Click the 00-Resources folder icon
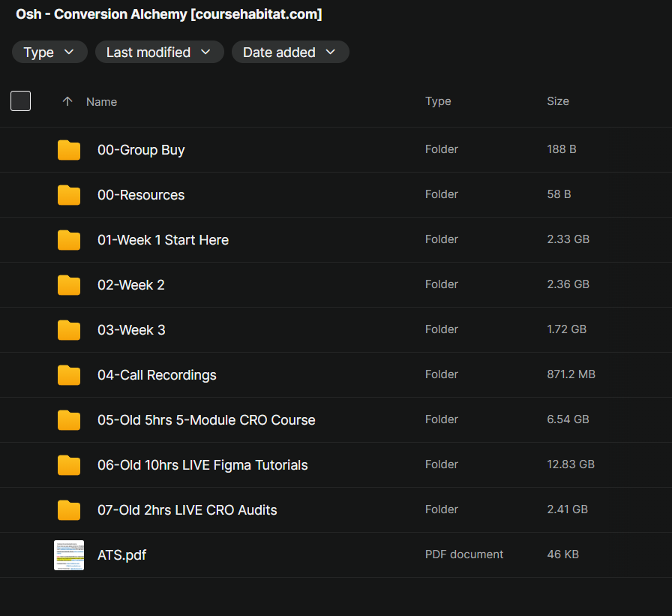Viewport: 672px width, 616px height. click(68, 194)
